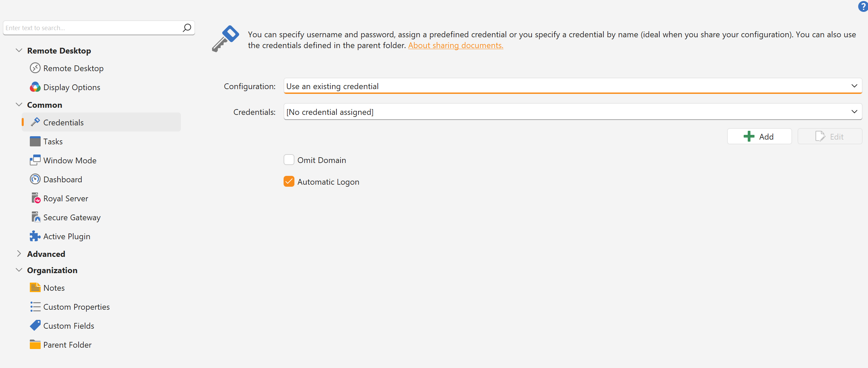Open the Dashboard gauge icon

point(35,179)
